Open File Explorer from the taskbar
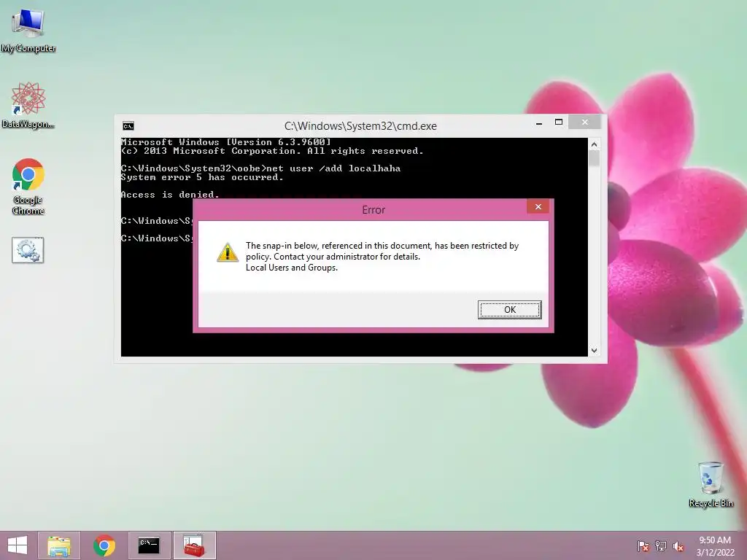 pyautogui.click(x=59, y=545)
